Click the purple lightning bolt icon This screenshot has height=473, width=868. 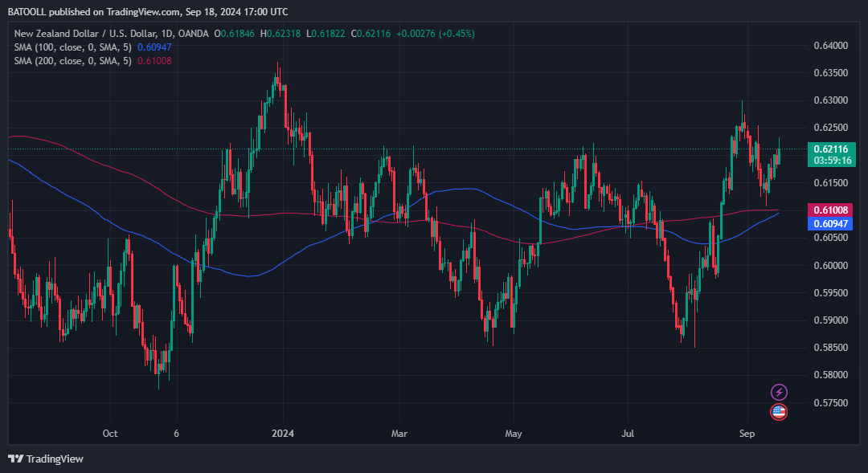click(x=779, y=392)
